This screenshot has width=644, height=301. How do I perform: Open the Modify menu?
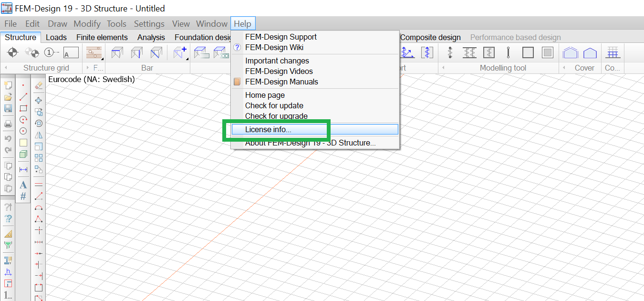point(87,23)
